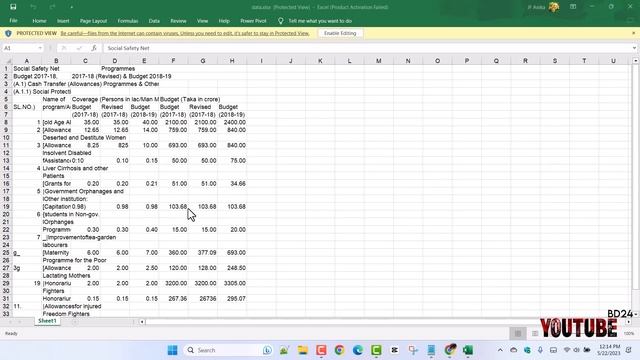
Task: Open the Data ribbon tab
Action: 154,21
